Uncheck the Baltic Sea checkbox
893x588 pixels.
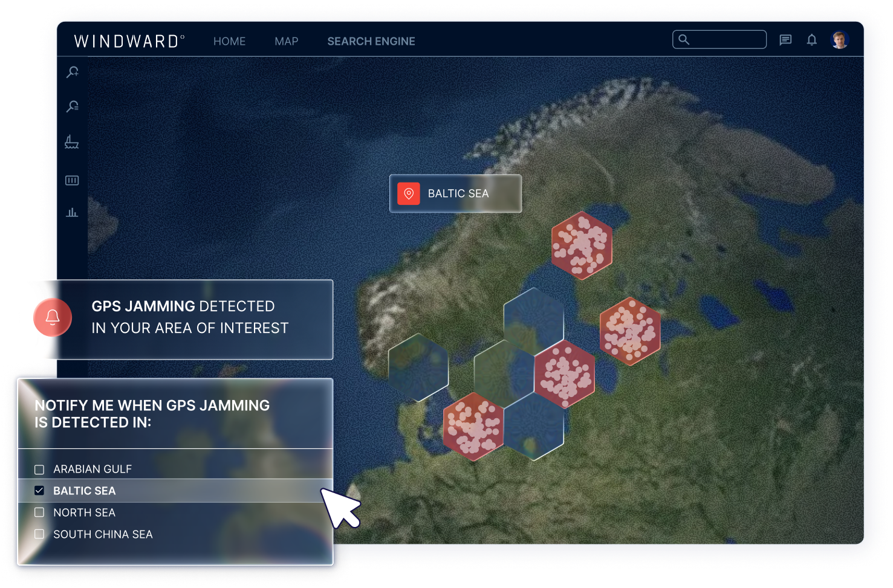[39, 491]
